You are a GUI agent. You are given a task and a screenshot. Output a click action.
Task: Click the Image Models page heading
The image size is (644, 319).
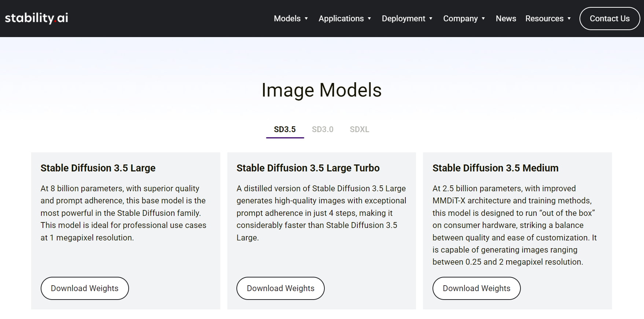pyautogui.click(x=321, y=90)
